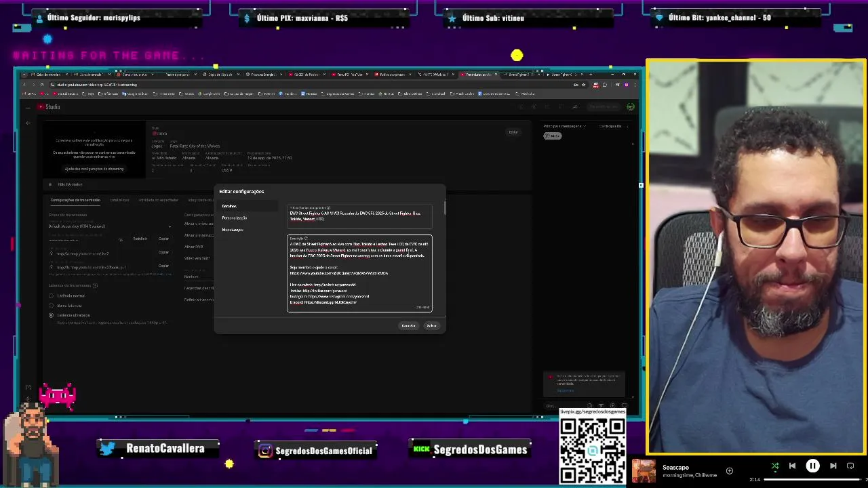Open the Studio hamburger menu
868x488 pixels.
click(28, 106)
